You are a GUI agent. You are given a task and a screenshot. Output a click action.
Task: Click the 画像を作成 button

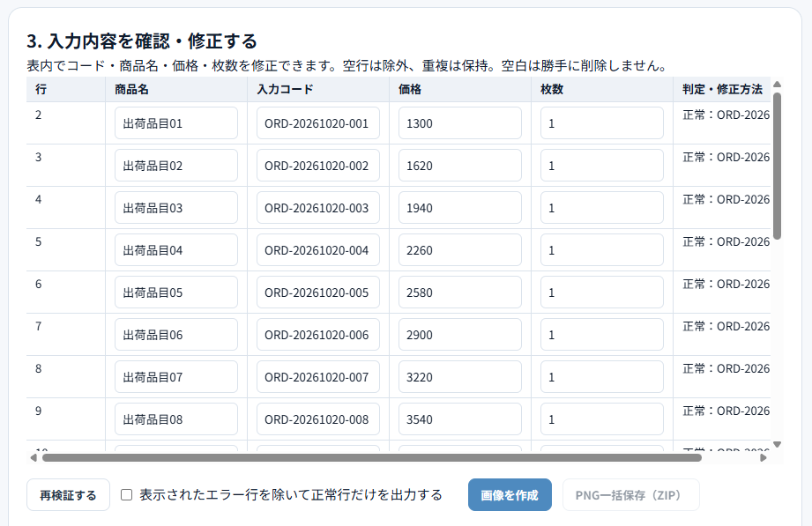[x=510, y=495]
